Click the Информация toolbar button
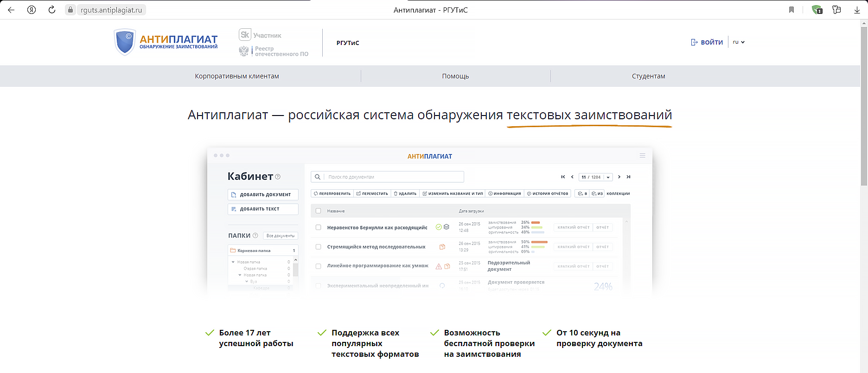Image resolution: width=868 pixels, height=373 pixels. pyautogui.click(x=504, y=193)
